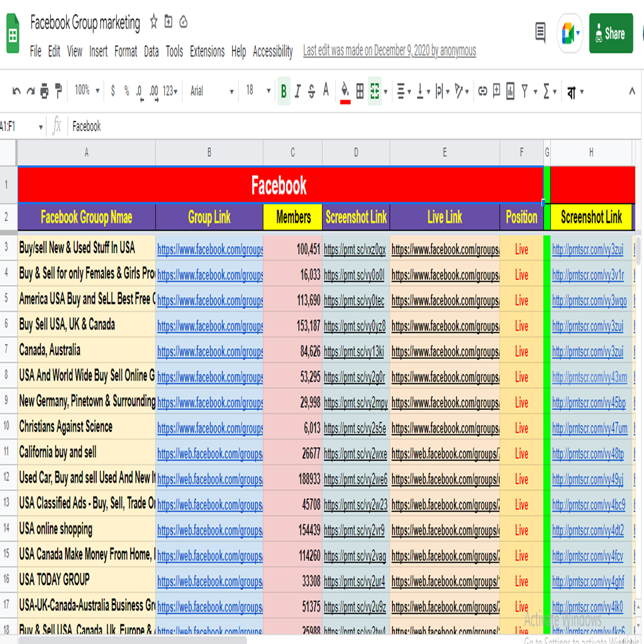Click the Move to folder icon
644x644 pixels.
pyautogui.click(x=169, y=21)
